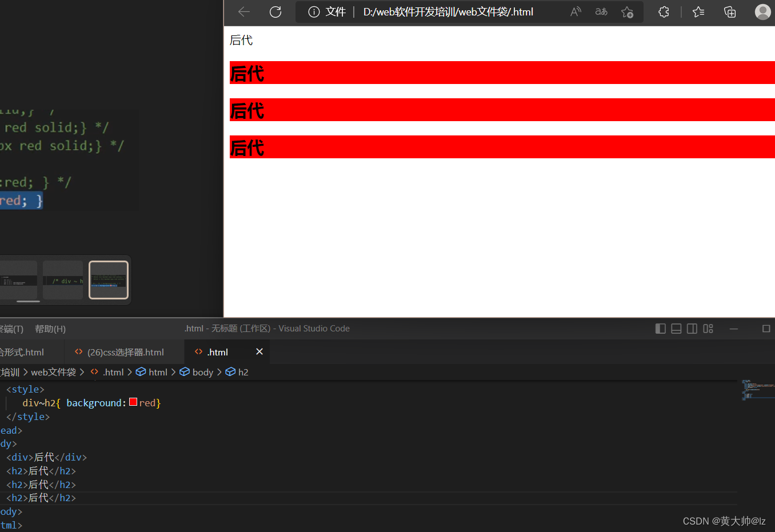This screenshot has width=775, height=532.
Task: Click the first <h2>后代</h2> code line
Action: coord(41,471)
